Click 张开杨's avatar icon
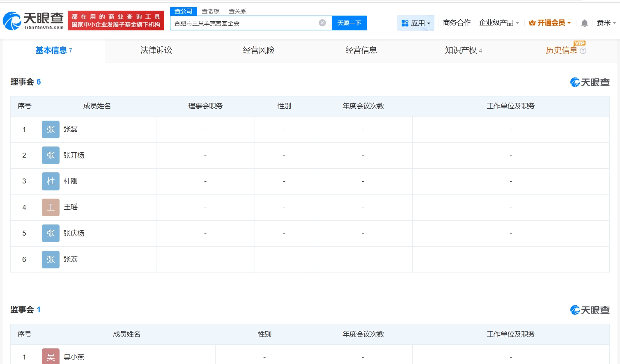The height and width of the screenshot is (364, 620). tap(51, 155)
